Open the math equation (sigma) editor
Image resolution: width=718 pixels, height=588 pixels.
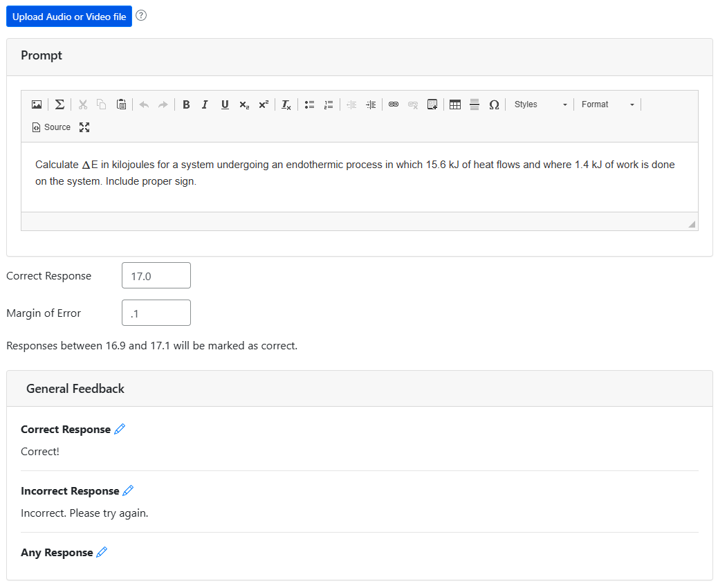59,104
